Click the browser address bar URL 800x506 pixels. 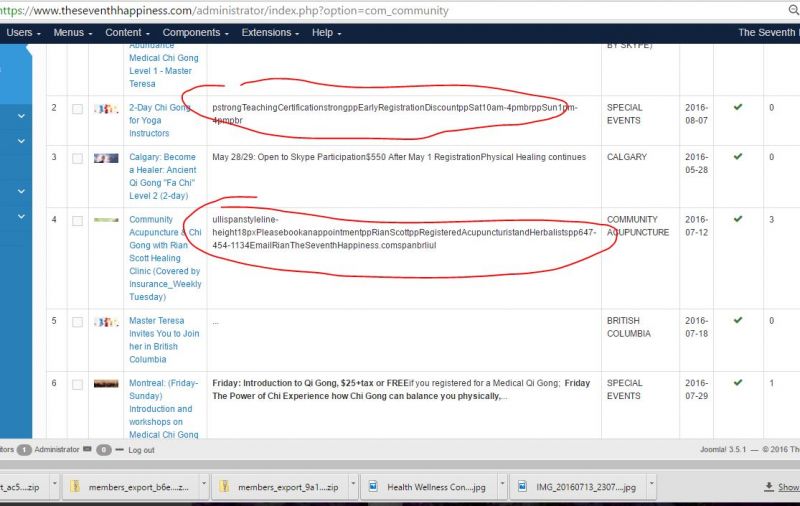click(224, 10)
